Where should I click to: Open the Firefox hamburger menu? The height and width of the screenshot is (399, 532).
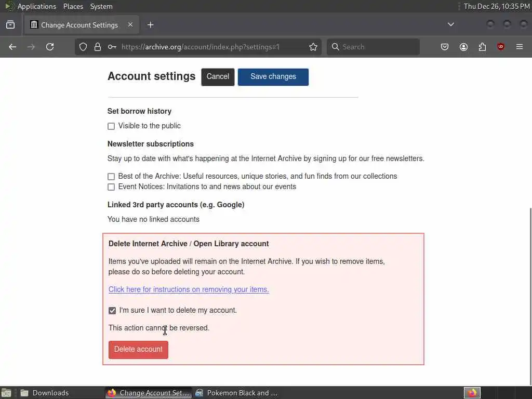[x=520, y=47]
